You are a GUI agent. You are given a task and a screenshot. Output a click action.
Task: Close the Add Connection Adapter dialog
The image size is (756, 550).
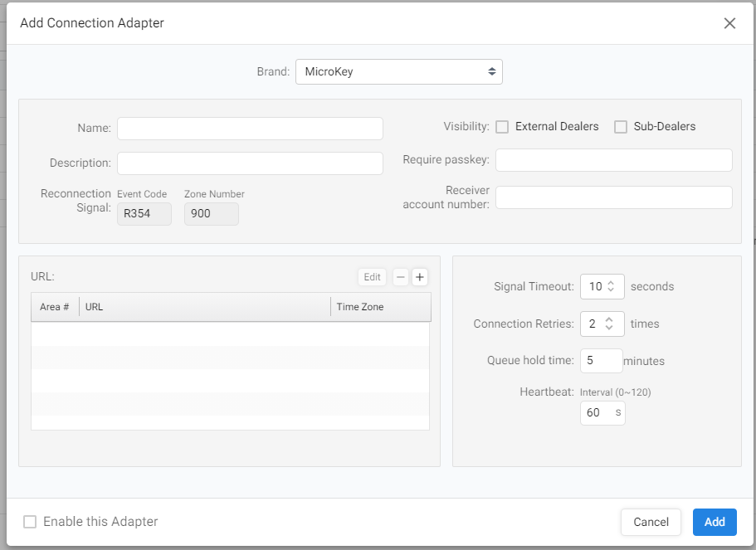click(x=729, y=23)
